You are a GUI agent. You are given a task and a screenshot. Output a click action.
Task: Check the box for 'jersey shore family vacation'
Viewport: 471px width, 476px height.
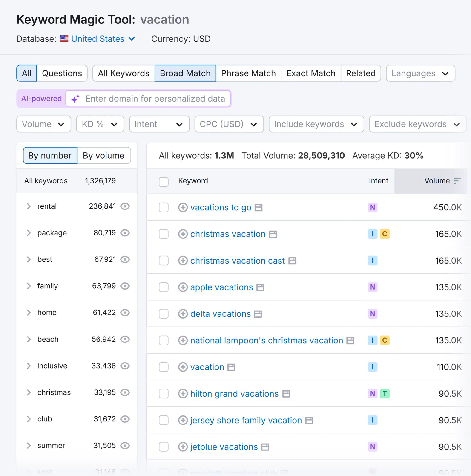click(x=164, y=420)
